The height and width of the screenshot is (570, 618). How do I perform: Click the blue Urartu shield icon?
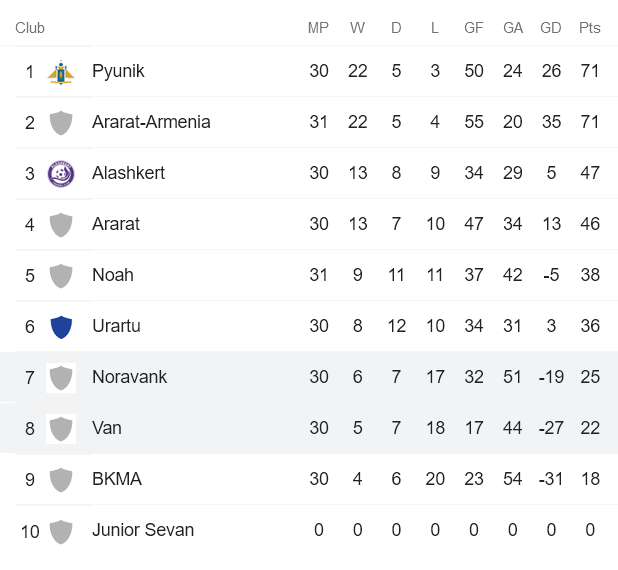(61, 327)
